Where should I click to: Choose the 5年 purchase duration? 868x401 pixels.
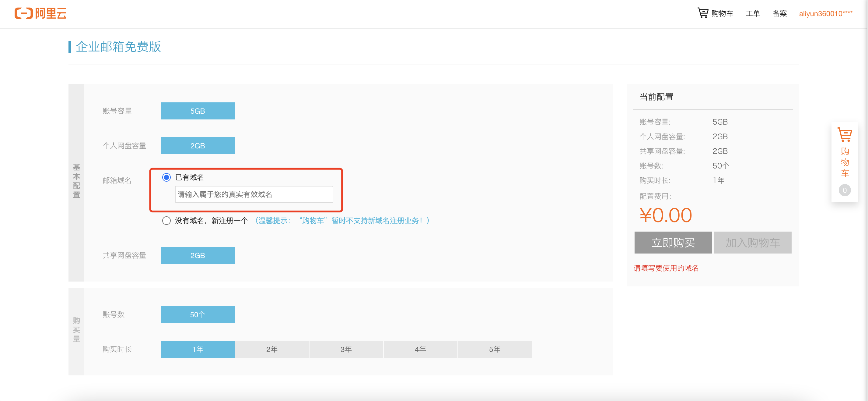coord(494,349)
